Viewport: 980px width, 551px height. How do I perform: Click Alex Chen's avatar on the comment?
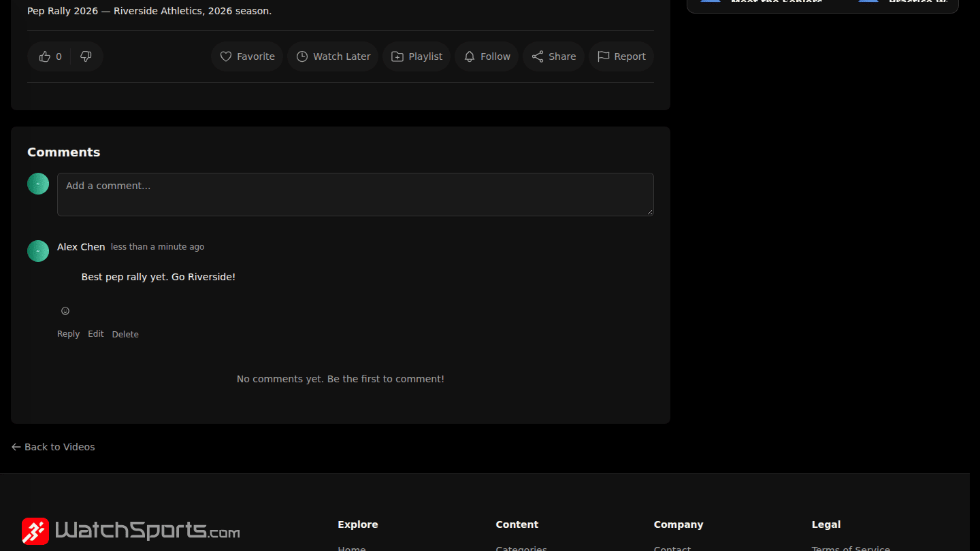click(x=38, y=251)
